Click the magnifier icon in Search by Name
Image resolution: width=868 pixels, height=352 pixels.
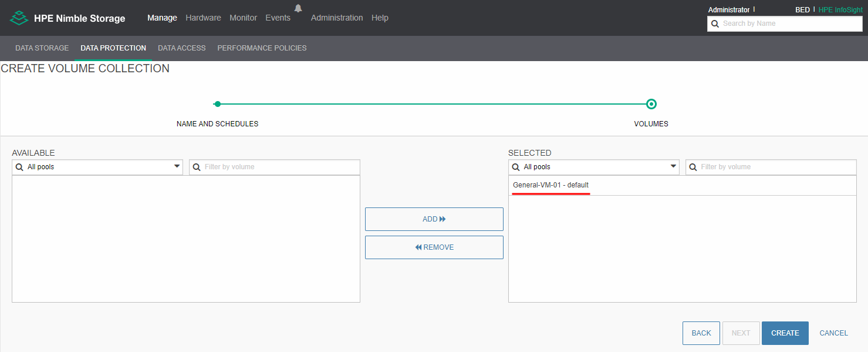pos(715,24)
